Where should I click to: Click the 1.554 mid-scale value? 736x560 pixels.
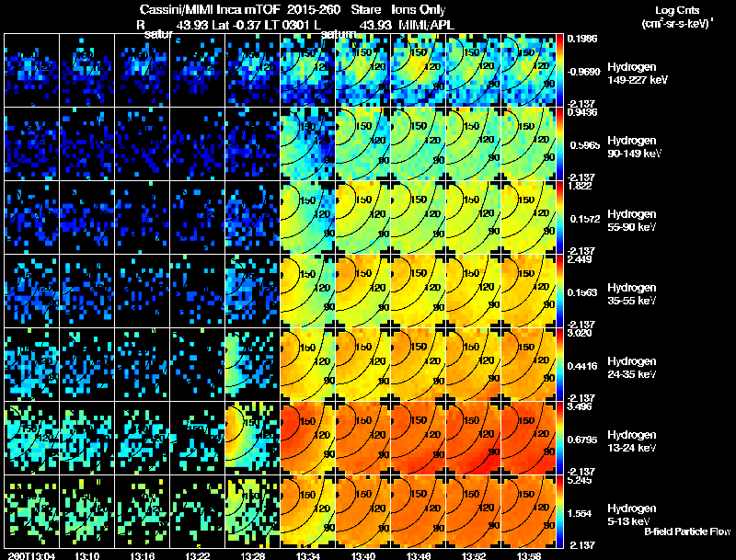[580, 514]
